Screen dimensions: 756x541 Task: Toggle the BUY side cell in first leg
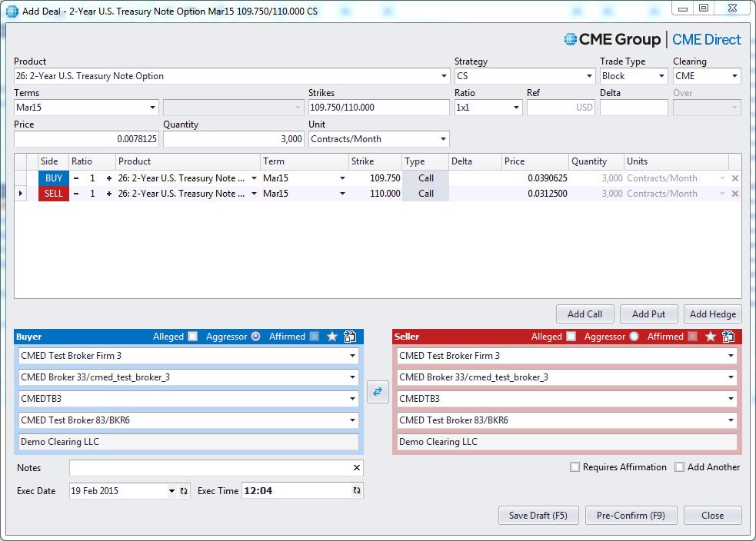coord(53,178)
